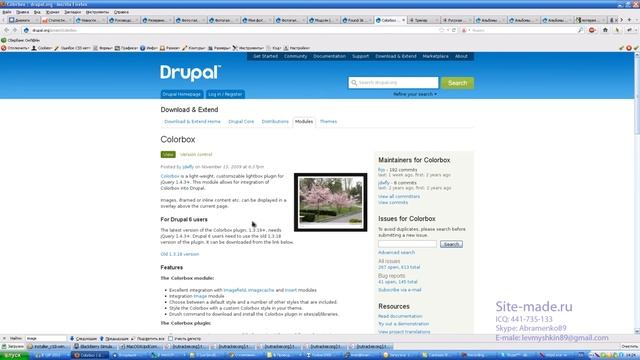Viewport: 640px width, 360px height.
Task: Click the Windows Start (Пуск) button
Action: [14, 356]
